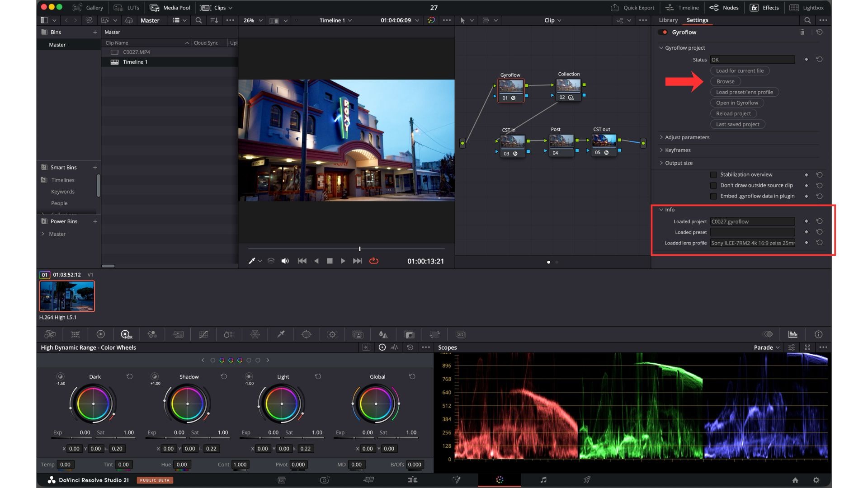Click the Loaded project field
Screen dimensions: 868x488
752,221
